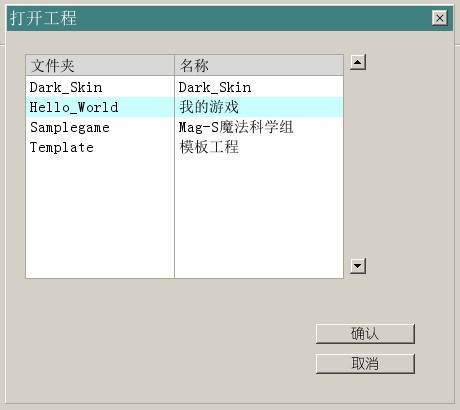The height and width of the screenshot is (410, 460).
Task: Click the 文件夹 column header
Action: pos(100,65)
